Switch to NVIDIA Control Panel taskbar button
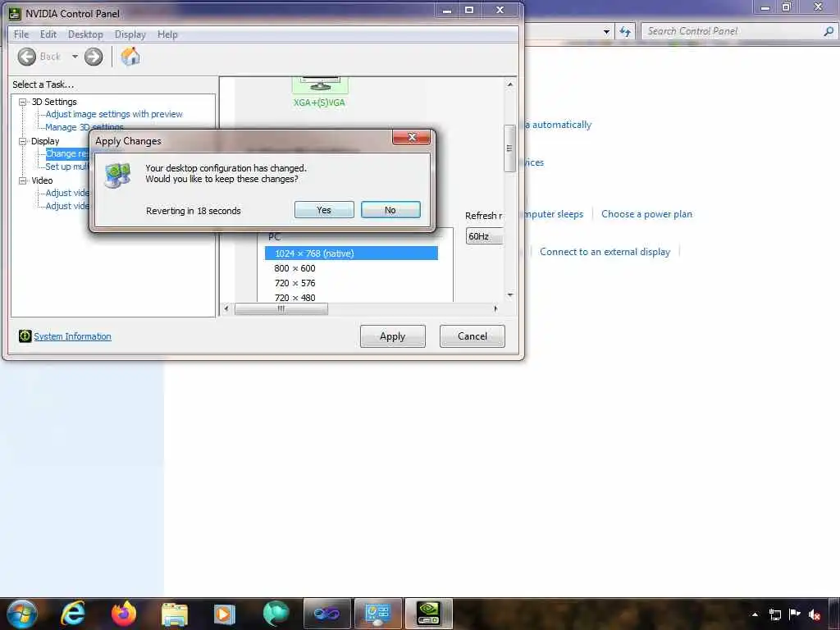This screenshot has width=840, height=630. click(428, 614)
